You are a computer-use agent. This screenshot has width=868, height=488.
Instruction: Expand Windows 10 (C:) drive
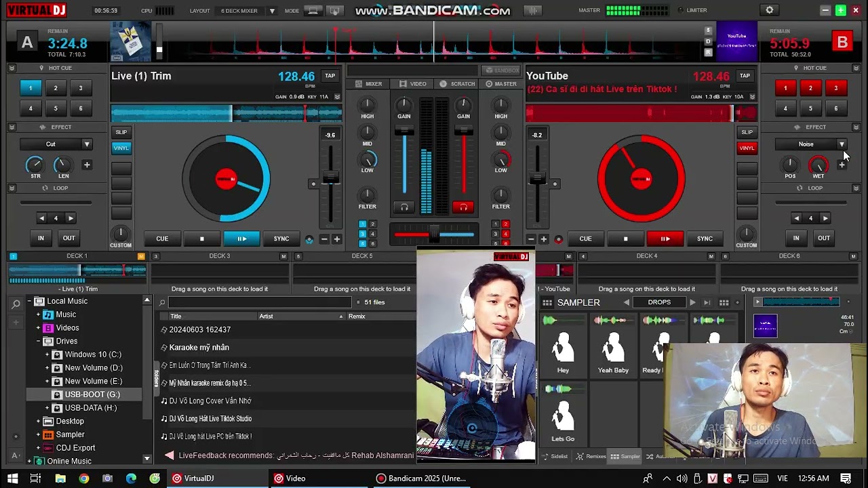pos(47,354)
